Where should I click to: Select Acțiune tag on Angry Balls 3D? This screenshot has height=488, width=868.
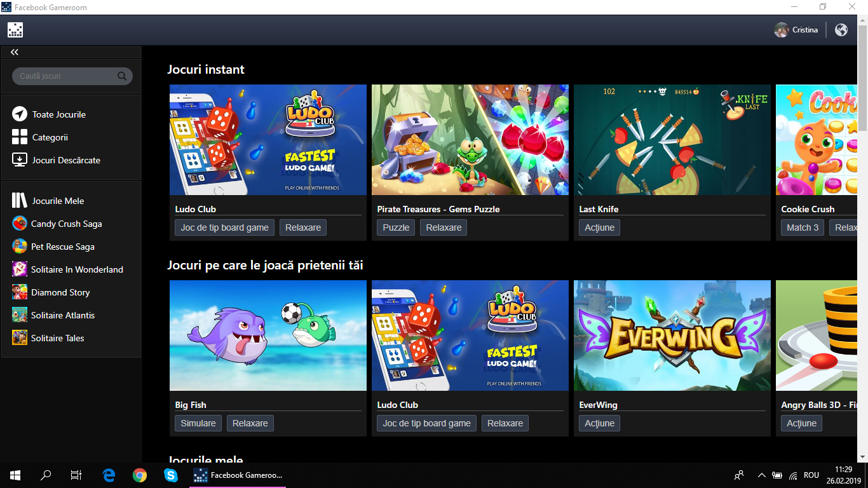point(801,423)
